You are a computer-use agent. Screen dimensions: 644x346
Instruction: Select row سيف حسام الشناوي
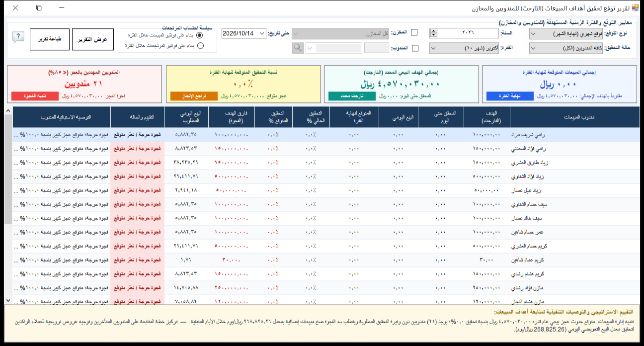(326, 204)
